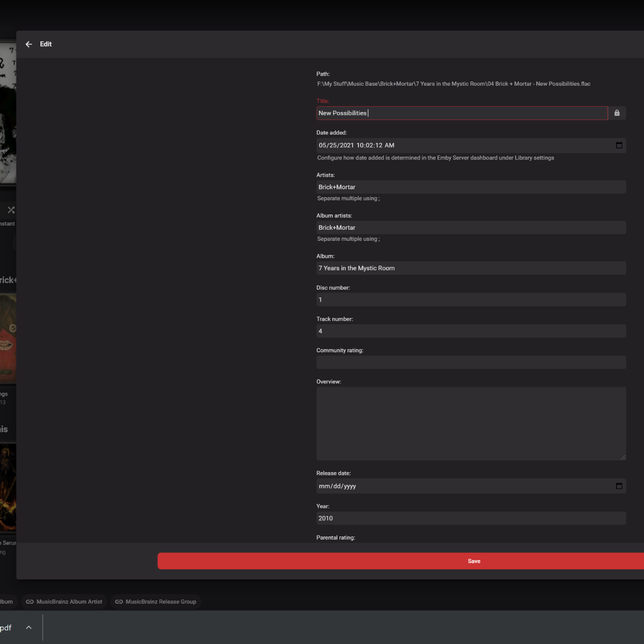The height and width of the screenshot is (644, 644).
Task: Click the Year field showing 2010
Action: pos(471,518)
